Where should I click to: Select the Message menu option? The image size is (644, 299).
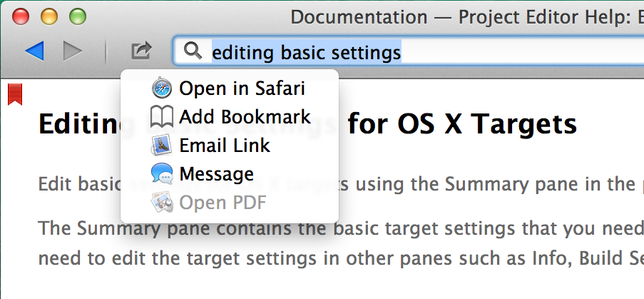point(230,173)
